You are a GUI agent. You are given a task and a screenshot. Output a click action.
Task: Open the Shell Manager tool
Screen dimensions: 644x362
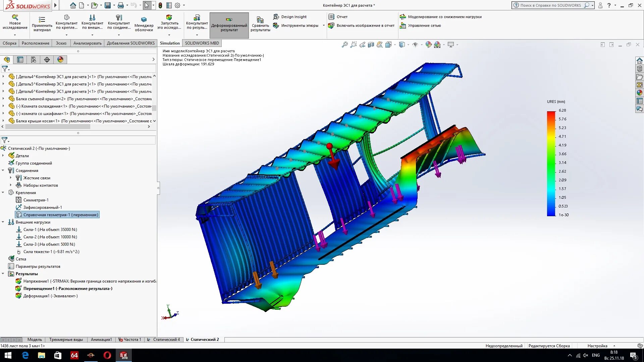[x=144, y=19]
